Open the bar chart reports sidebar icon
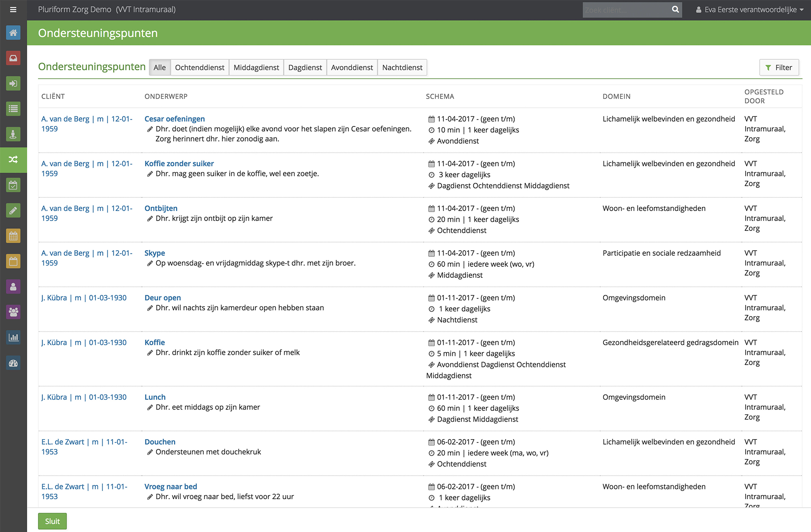The height and width of the screenshot is (532, 811). [x=13, y=337]
